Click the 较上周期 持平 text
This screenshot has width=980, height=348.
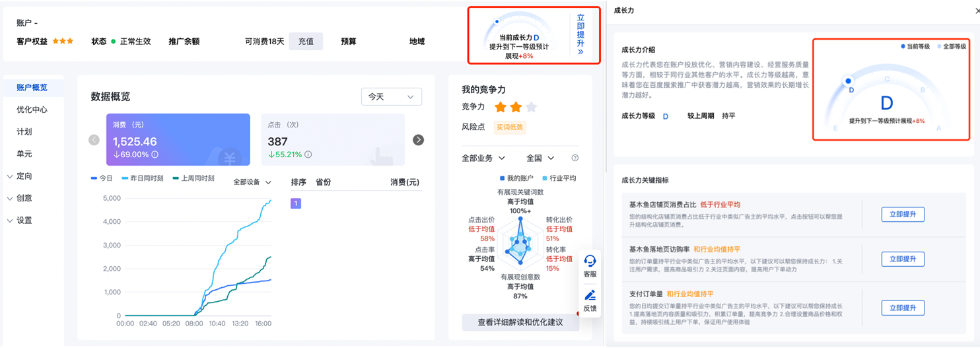pyautogui.click(x=711, y=116)
